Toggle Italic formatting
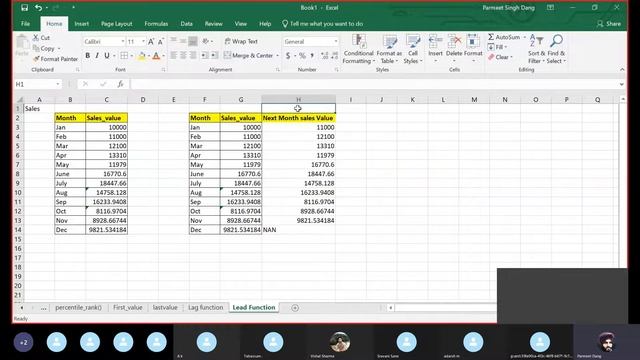The height and width of the screenshot is (360, 640). pyautogui.click(x=97, y=56)
